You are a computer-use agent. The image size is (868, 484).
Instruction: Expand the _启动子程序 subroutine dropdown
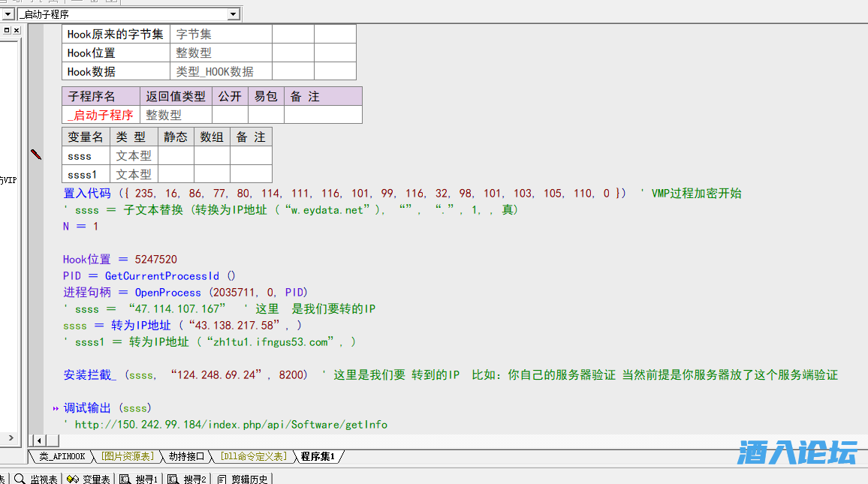click(x=233, y=14)
